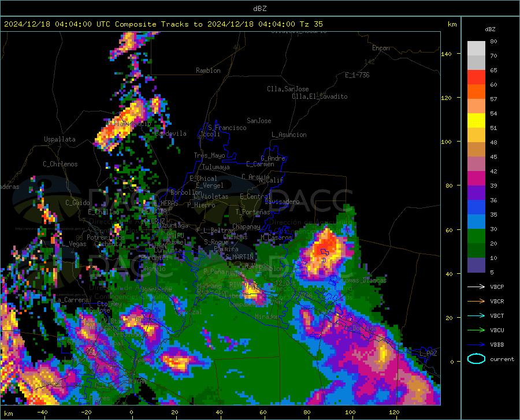Click the white VBCP arrow legend icon
Screen dimensions: 520x420
pyautogui.click(x=476, y=287)
